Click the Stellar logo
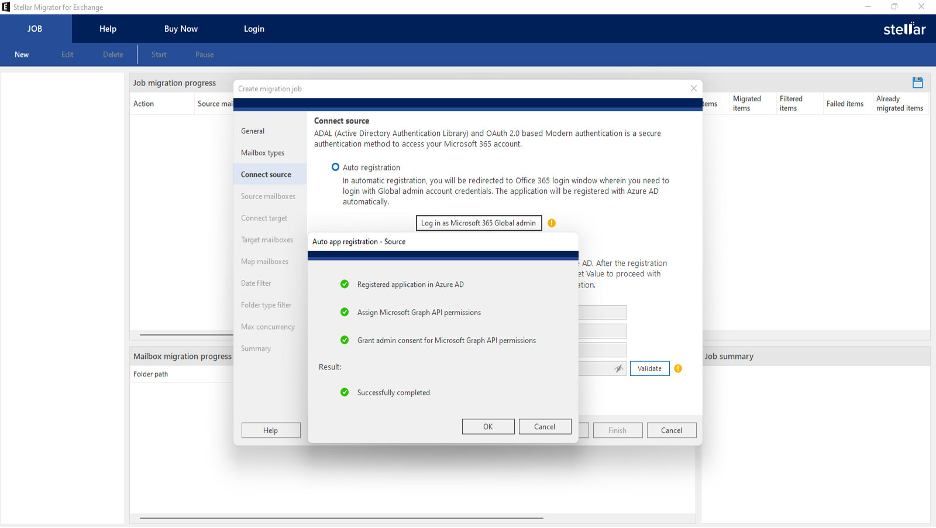 [904, 29]
